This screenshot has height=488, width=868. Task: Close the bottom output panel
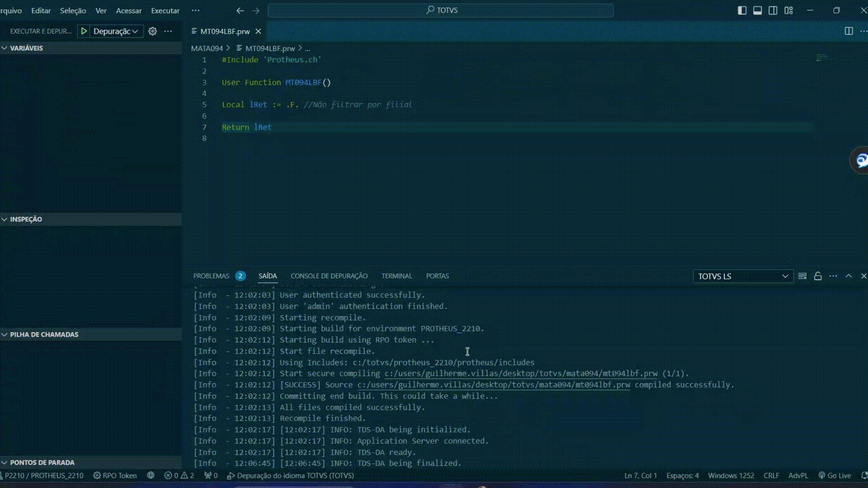click(863, 276)
